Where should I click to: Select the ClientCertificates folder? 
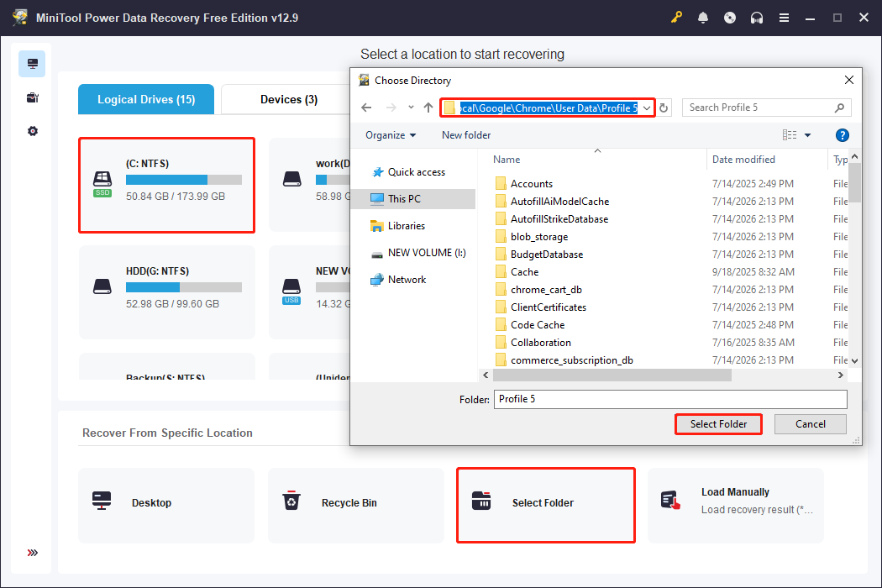click(548, 307)
